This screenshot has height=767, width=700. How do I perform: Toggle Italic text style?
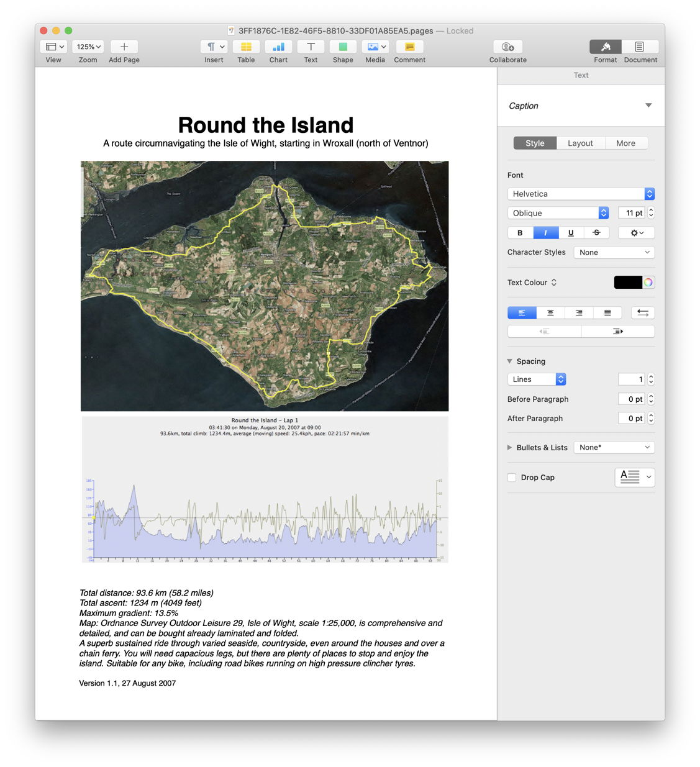[x=546, y=233]
